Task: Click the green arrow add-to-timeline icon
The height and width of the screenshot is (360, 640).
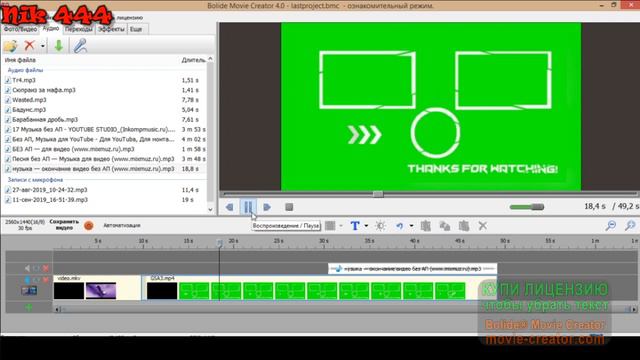Action: coord(58,45)
